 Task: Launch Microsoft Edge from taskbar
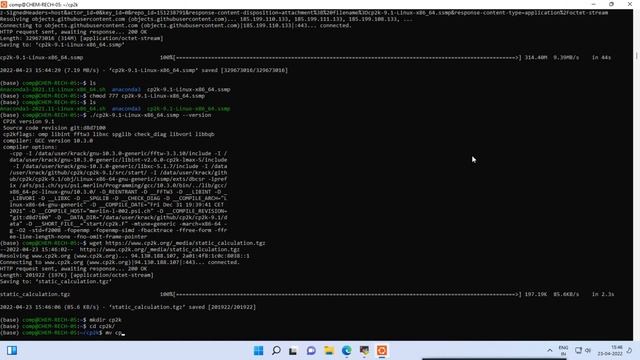(347, 351)
